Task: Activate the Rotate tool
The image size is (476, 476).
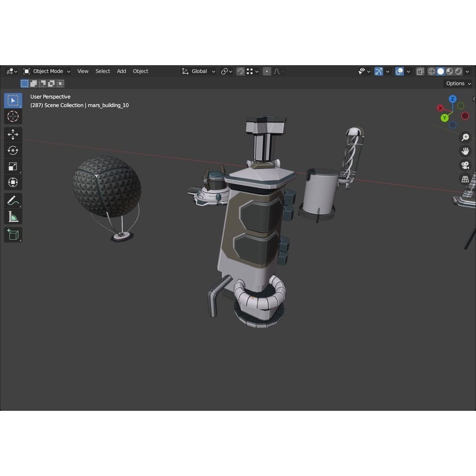Action: coord(13,150)
